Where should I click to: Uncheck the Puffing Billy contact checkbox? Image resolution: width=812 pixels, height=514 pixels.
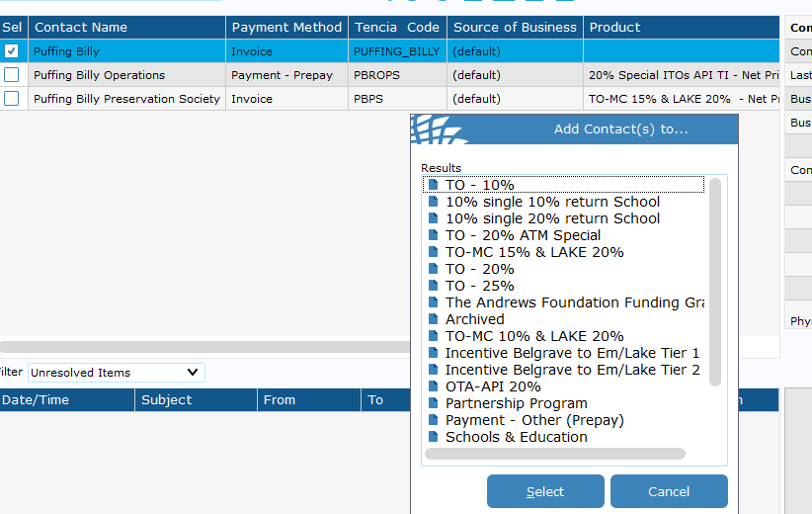point(12,51)
